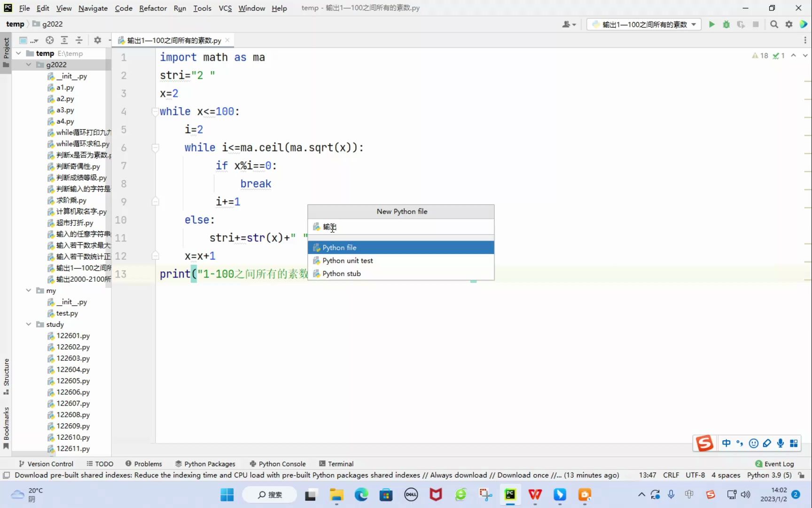Screen dimensions: 812x508
Task: Open IDE settings gear in top toolbar
Action: [x=789, y=24]
